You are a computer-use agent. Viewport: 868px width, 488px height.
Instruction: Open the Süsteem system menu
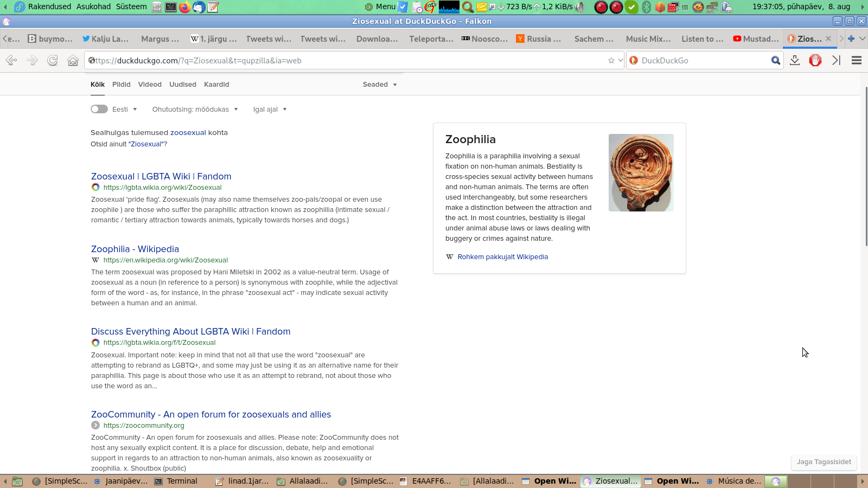(x=131, y=7)
